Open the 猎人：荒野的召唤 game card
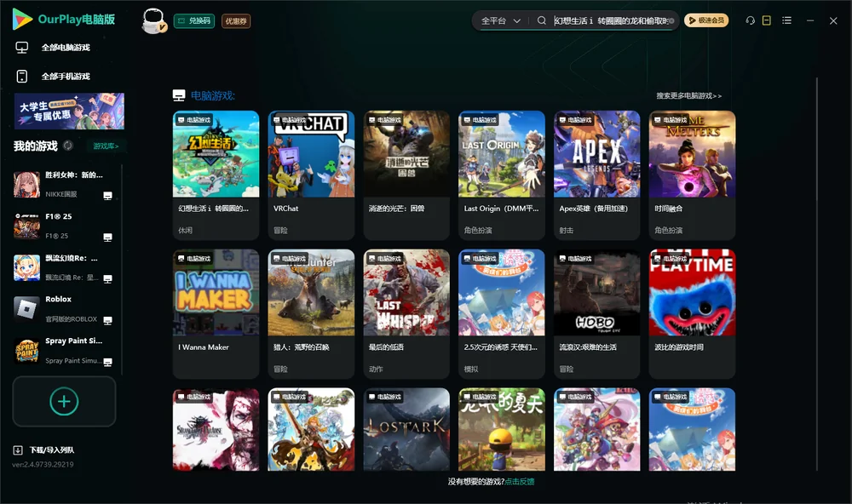This screenshot has width=852, height=504. pyautogui.click(x=311, y=314)
